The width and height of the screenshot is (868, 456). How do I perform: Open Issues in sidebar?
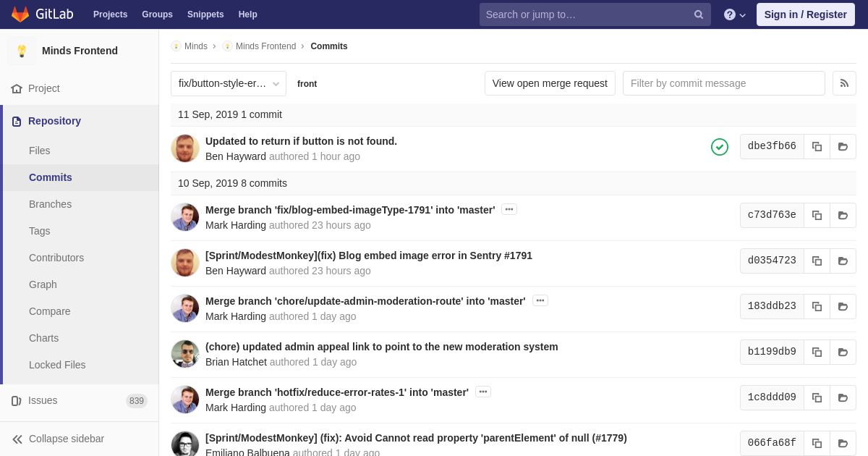click(43, 400)
